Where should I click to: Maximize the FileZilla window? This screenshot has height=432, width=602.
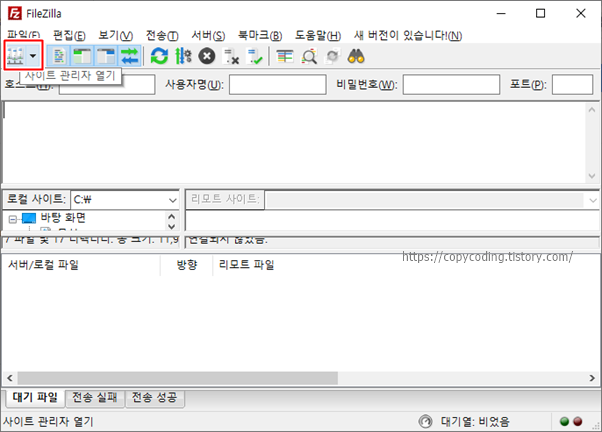[x=541, y=13]
